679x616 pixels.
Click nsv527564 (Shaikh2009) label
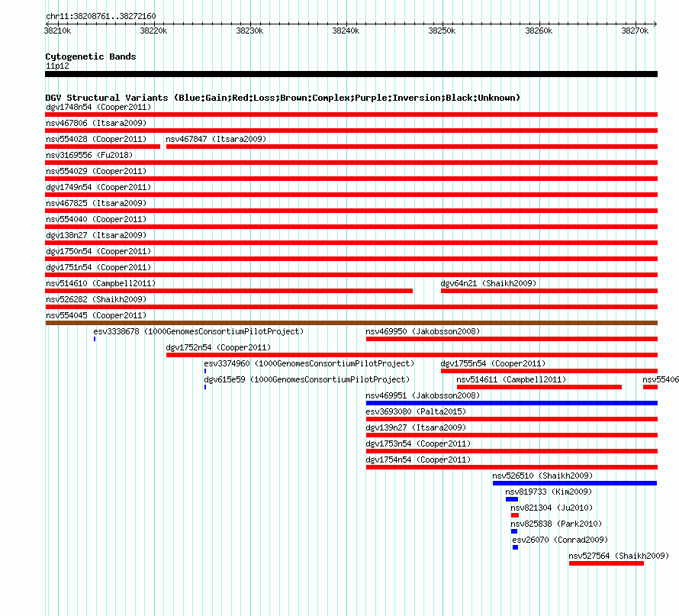pyautogui.click(x=619, y=556)
